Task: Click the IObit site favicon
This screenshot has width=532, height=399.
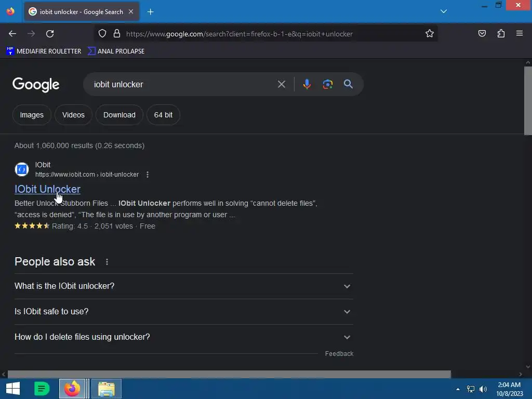Action: click(x=22, y=169)
